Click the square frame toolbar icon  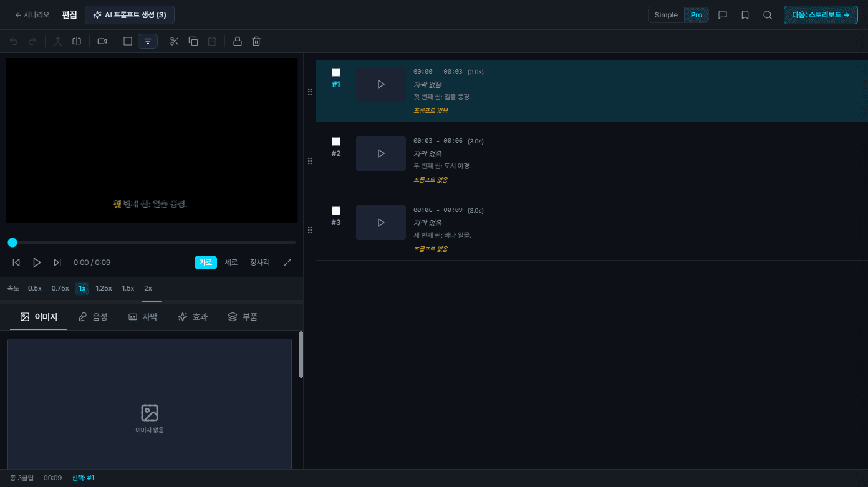(x=128, y=41)
